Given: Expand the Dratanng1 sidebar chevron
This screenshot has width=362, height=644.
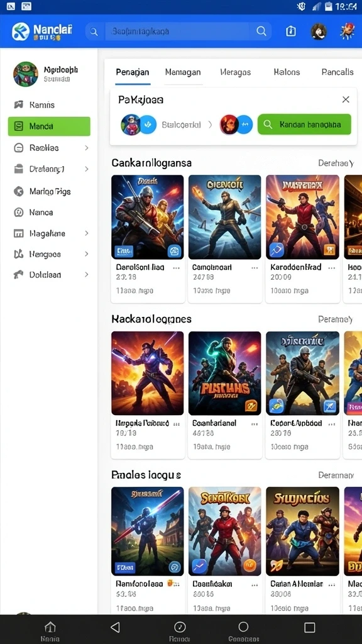Looking at the screenshot, I should 87,169.
